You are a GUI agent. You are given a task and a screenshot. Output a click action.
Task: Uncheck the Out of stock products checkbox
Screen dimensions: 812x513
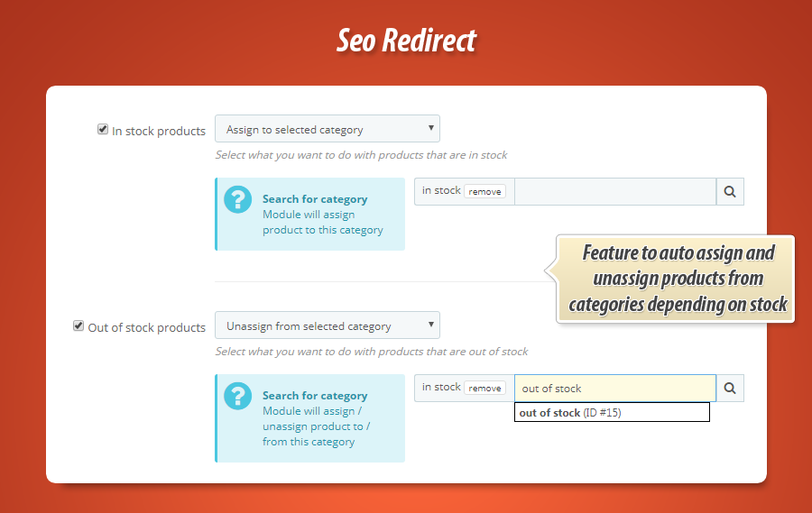tap(78, 325)
